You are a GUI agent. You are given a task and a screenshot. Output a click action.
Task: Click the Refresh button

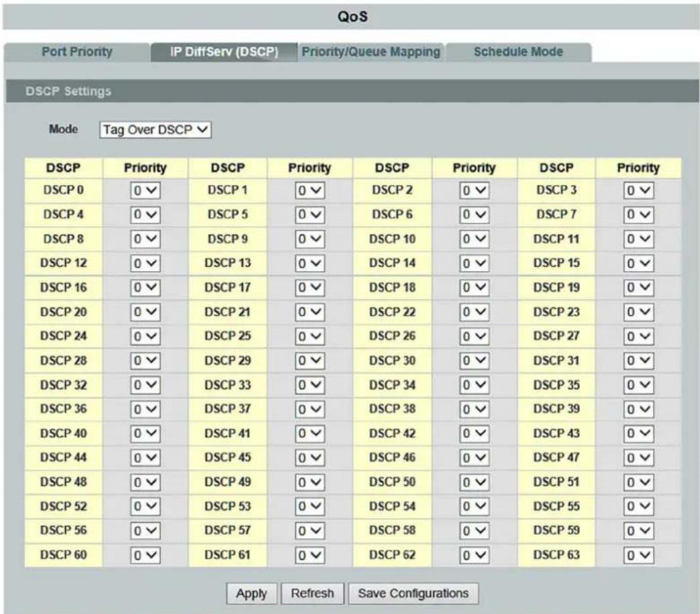(x=313, y=593)
